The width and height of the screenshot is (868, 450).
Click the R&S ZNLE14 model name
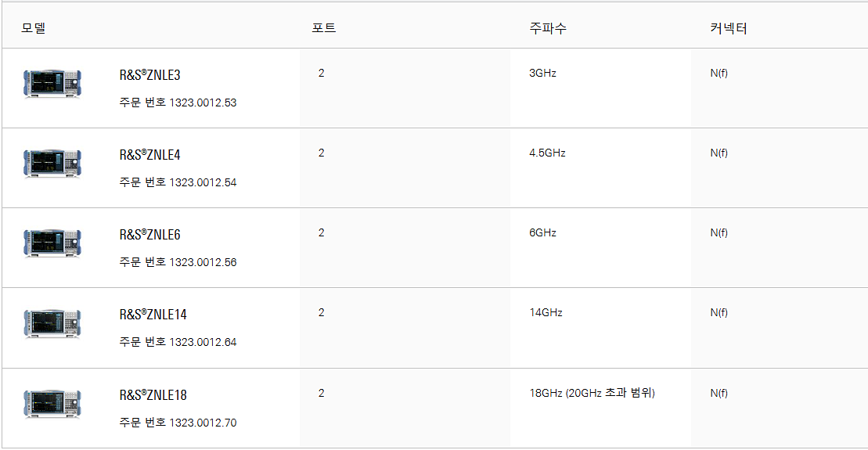click(x=153, y=315)
